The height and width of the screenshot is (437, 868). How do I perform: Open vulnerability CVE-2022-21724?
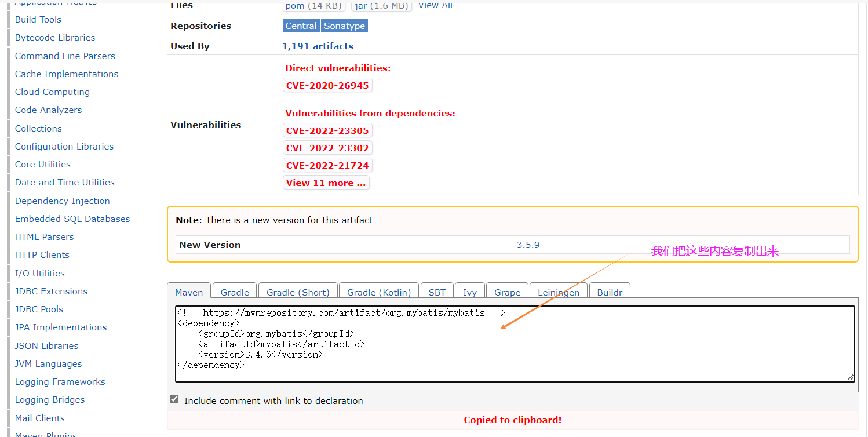point(327,165)
